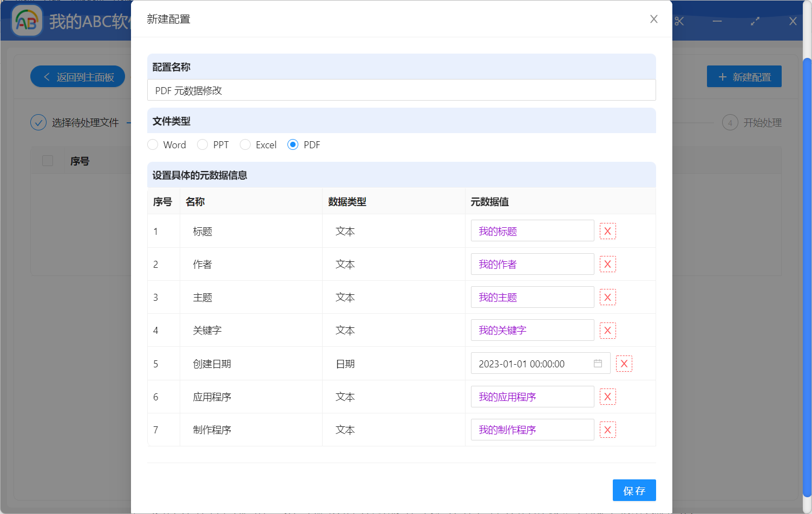Click 返回到主面板 to go back
This screenshot has width=812, height=514.
click(x=77, y=76)
